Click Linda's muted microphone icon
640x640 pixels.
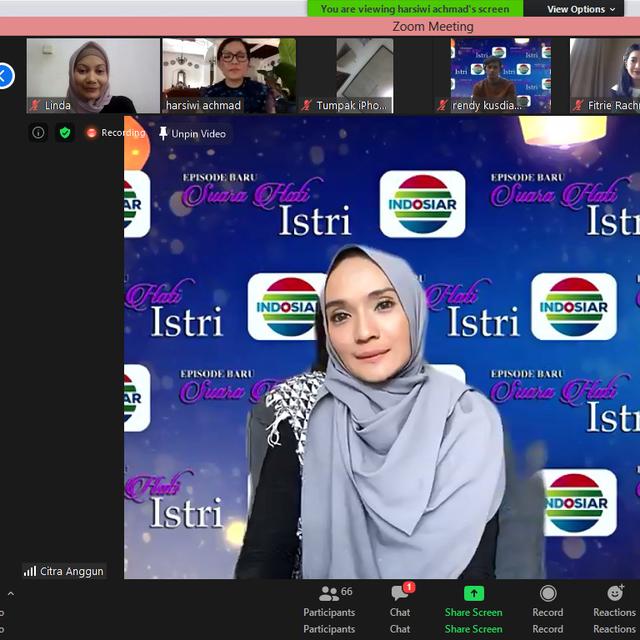coord(35,105)
